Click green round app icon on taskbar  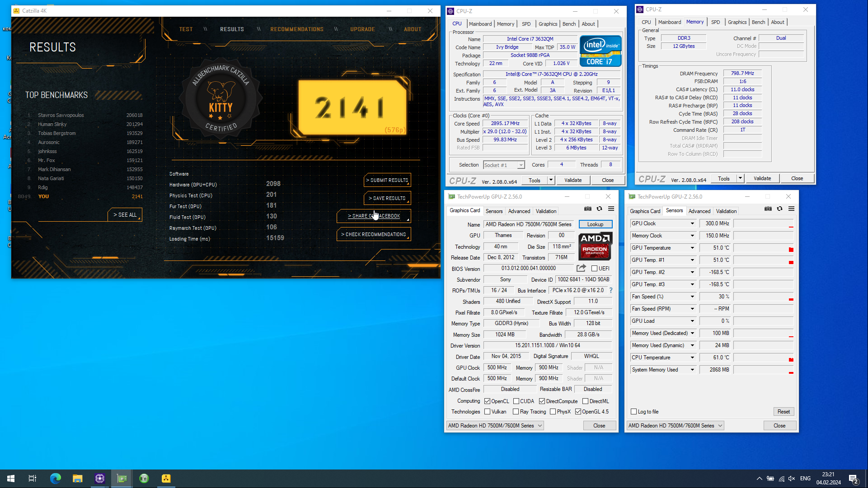pyautogui.click(x=144, y=479)
